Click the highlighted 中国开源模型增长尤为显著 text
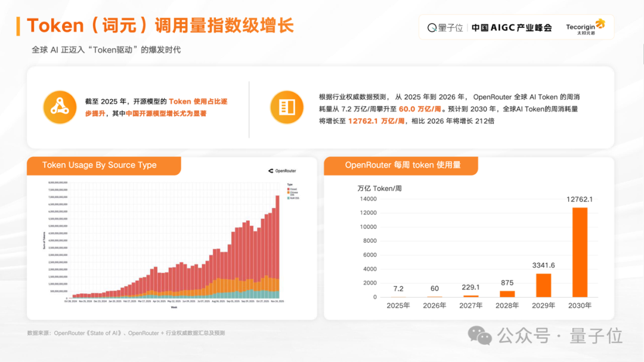Image resolution: width=644 pixels, height=362 pixels. [166, 113]
